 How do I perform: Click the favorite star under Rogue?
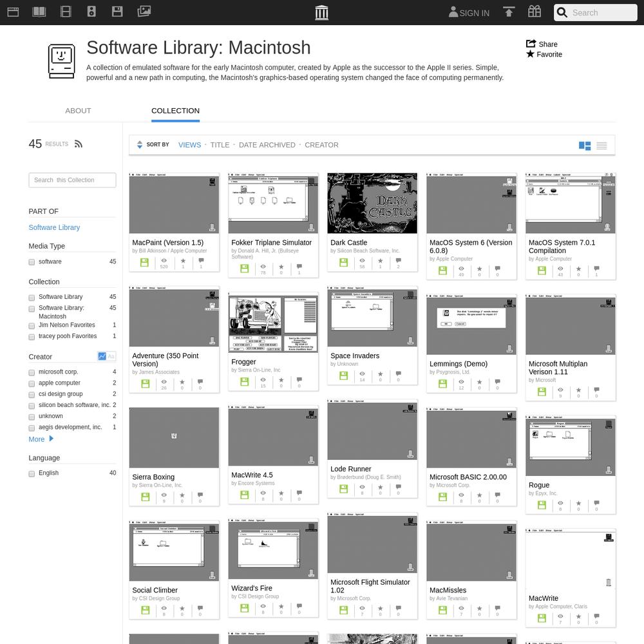[578, 503]
